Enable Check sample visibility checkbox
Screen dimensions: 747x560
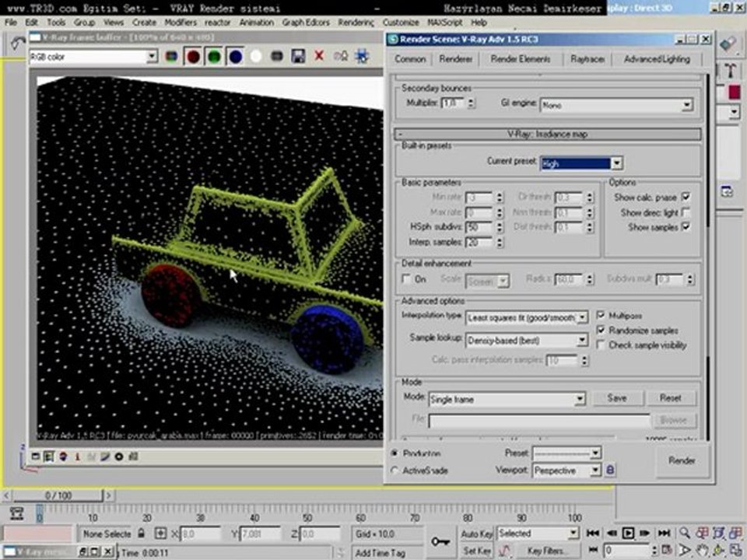tap(601, 345)
